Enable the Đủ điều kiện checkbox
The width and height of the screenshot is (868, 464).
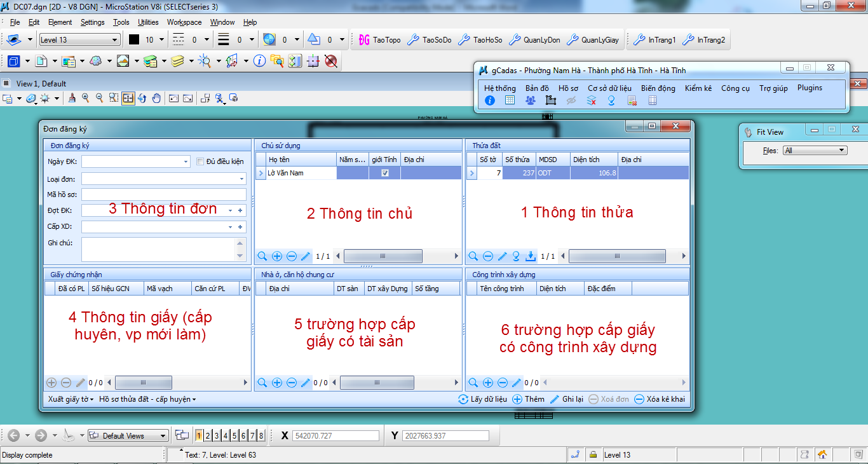click(200, 161)
